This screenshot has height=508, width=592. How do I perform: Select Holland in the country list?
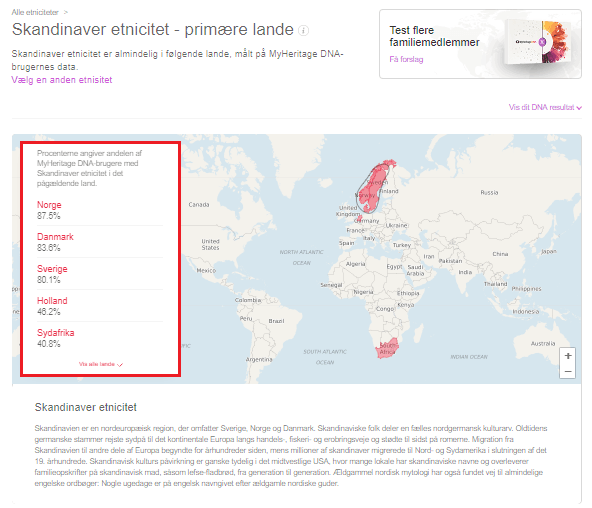52,301
